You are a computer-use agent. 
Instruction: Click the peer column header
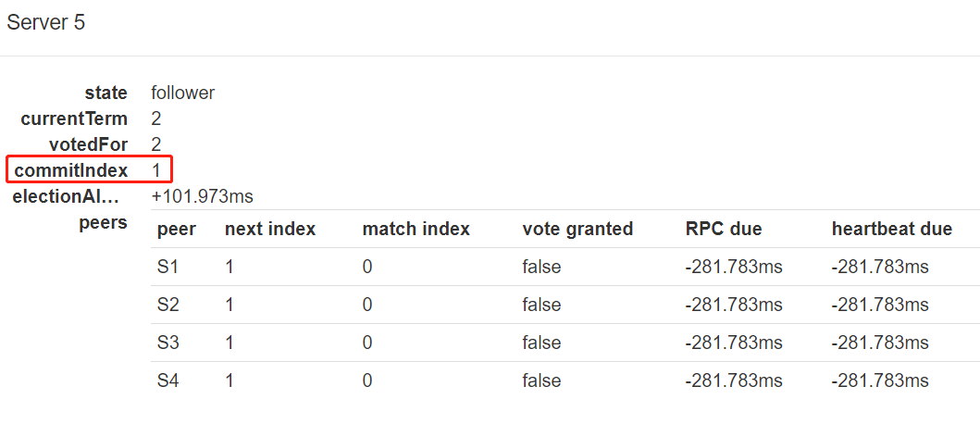tap(176, 230)
